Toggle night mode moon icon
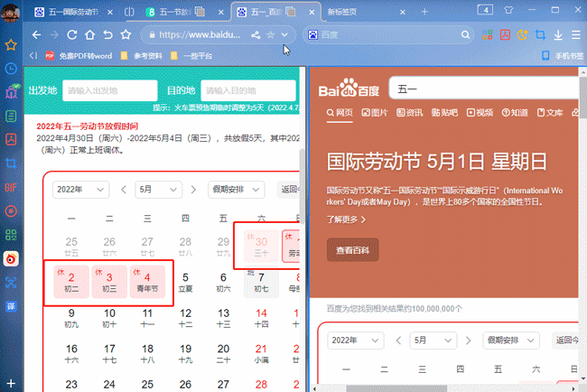Image resolution: width=587 pixels, height=392 pixels. coord(522,35)
